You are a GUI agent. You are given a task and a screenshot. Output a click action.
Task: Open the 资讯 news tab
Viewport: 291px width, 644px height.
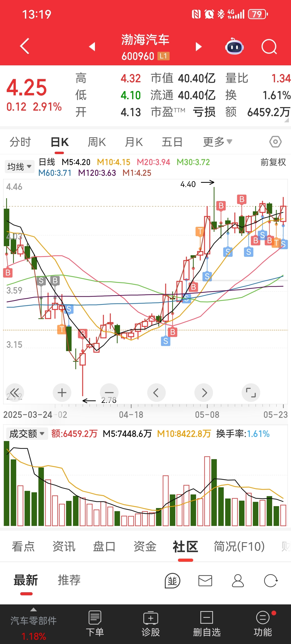pos(64,546)
